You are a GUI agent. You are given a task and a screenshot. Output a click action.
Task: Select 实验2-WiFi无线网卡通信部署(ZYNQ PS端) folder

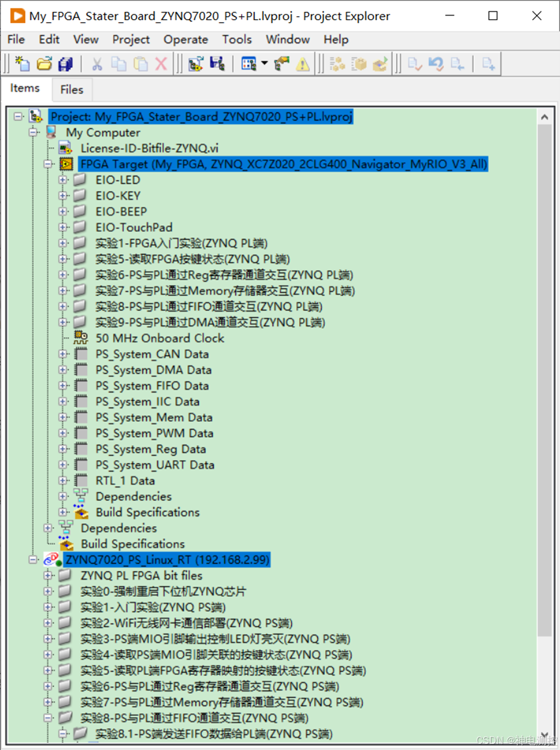coord(186,623)
